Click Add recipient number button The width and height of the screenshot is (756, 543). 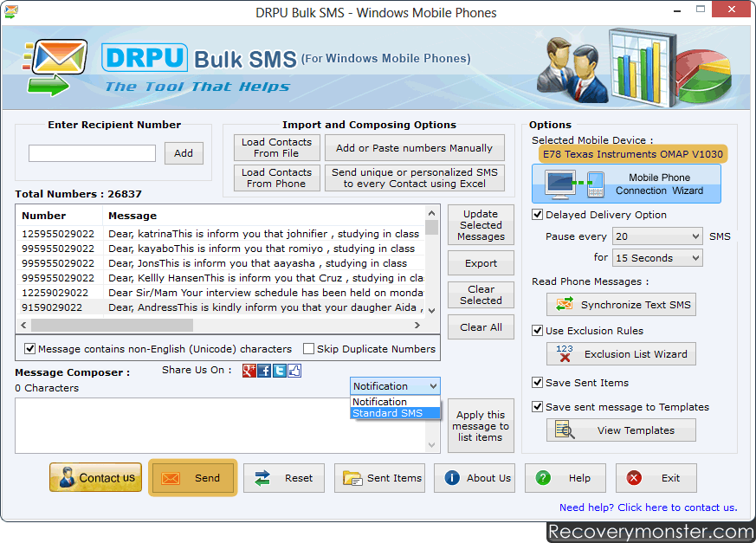pyautogui.click(x=184, y=153)
